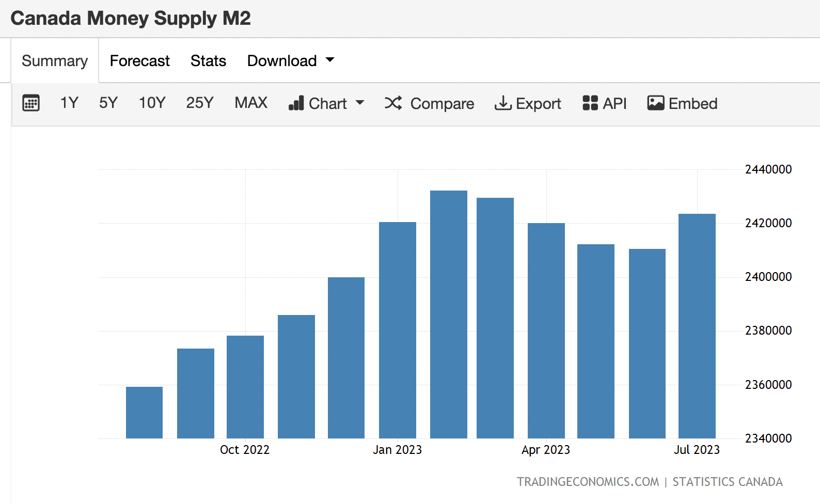Select the 10Y time range

[152, 103]
